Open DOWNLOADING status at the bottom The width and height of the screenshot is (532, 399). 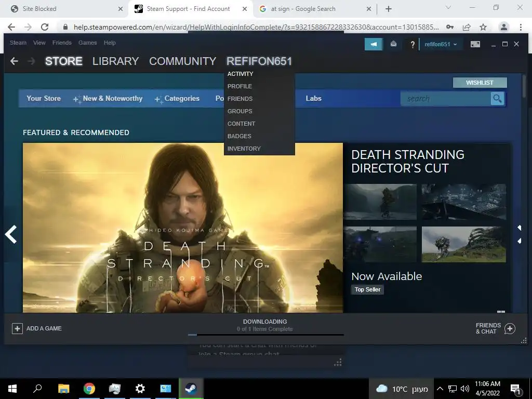265,322
